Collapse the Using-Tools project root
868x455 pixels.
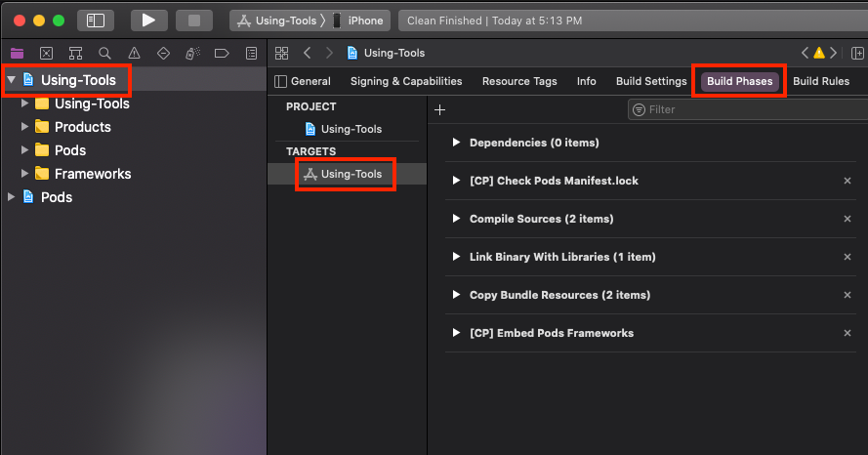[11, 80]
